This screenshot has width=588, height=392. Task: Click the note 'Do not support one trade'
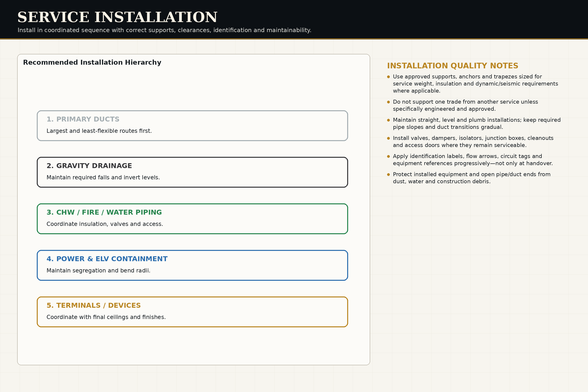coord(465,106)
